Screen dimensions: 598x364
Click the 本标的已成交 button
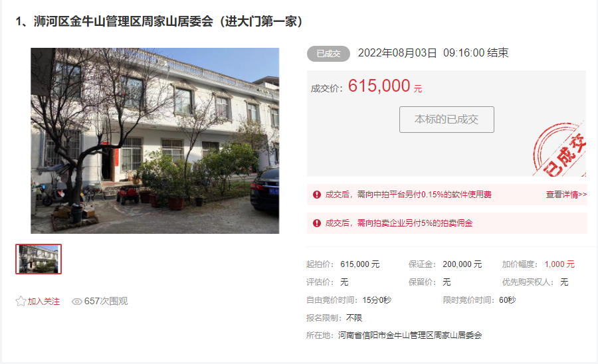(447, 120)
